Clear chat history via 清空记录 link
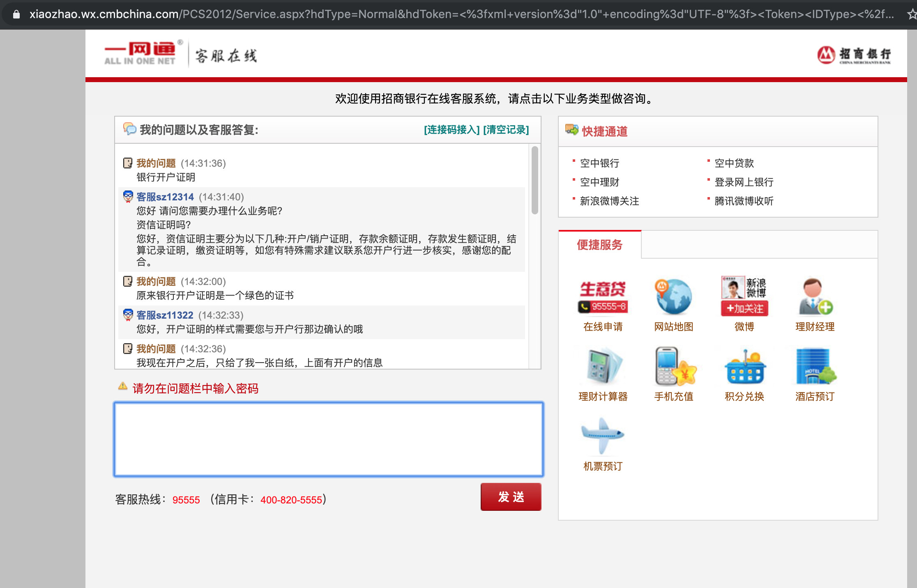This screenshot has height=588, width=917. point(506,130)
